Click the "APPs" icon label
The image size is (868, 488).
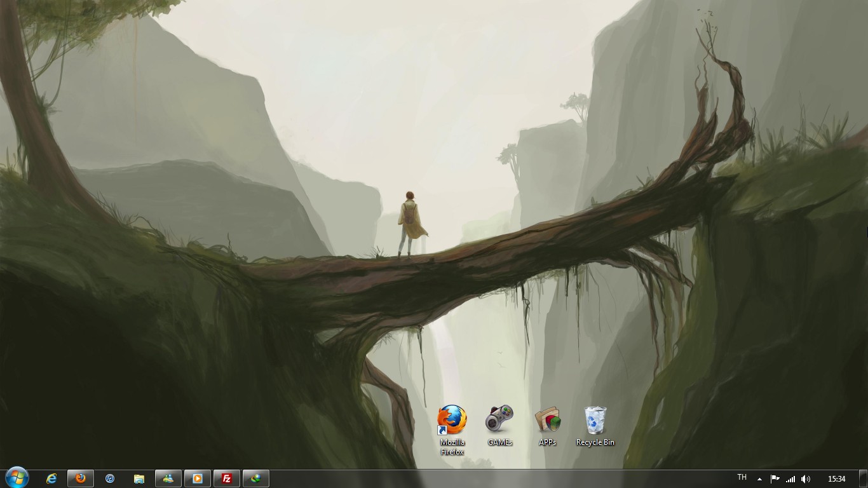[x=547, y=442]
